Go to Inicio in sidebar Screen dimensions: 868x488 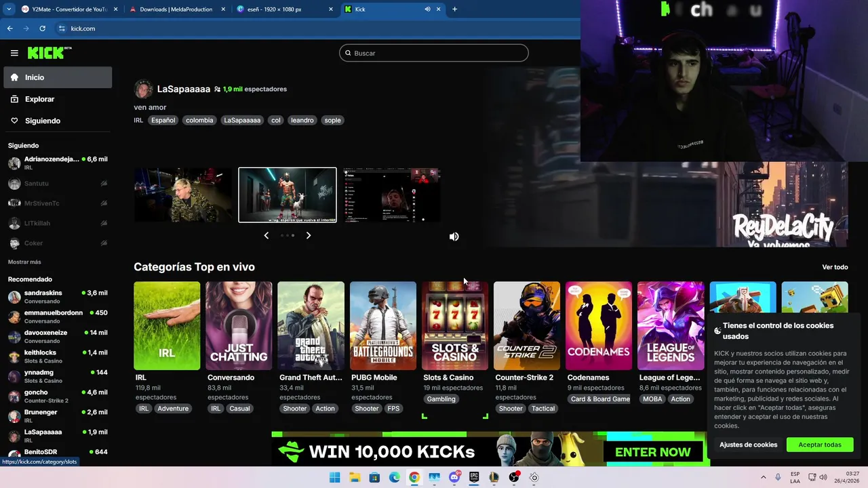pos(58,77)
